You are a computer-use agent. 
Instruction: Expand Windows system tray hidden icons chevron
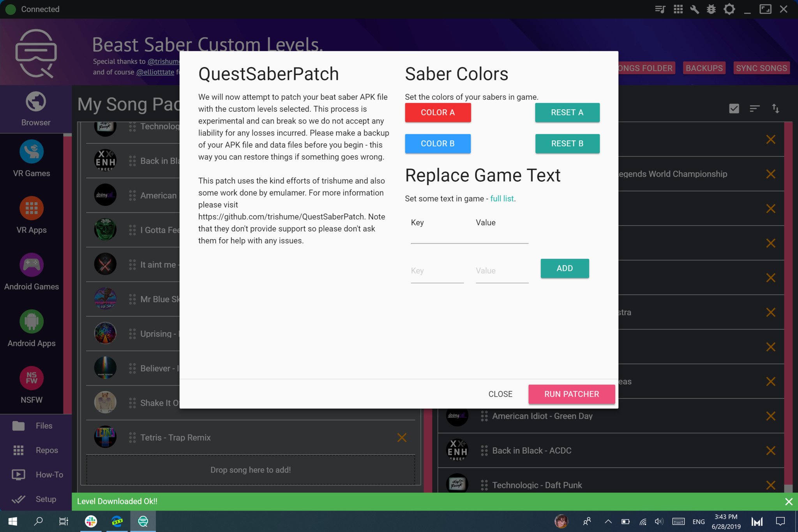pos(608,521)
